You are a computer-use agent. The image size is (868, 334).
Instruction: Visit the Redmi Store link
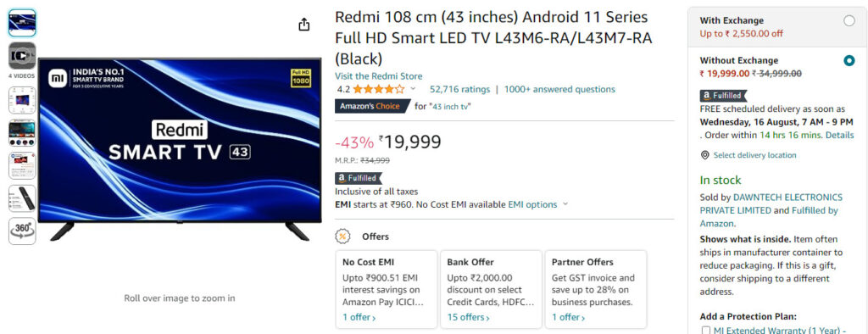pos(379,76)
